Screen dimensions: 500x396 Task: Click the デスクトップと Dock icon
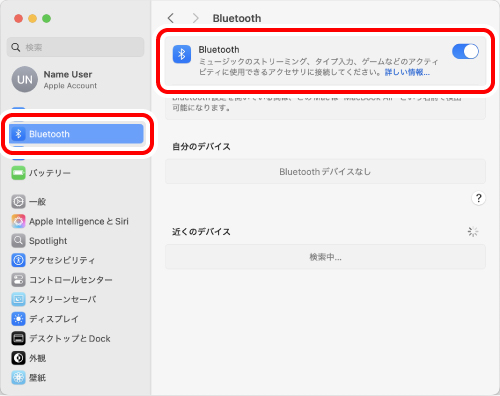pyautogui.click(x=18, y=338)
